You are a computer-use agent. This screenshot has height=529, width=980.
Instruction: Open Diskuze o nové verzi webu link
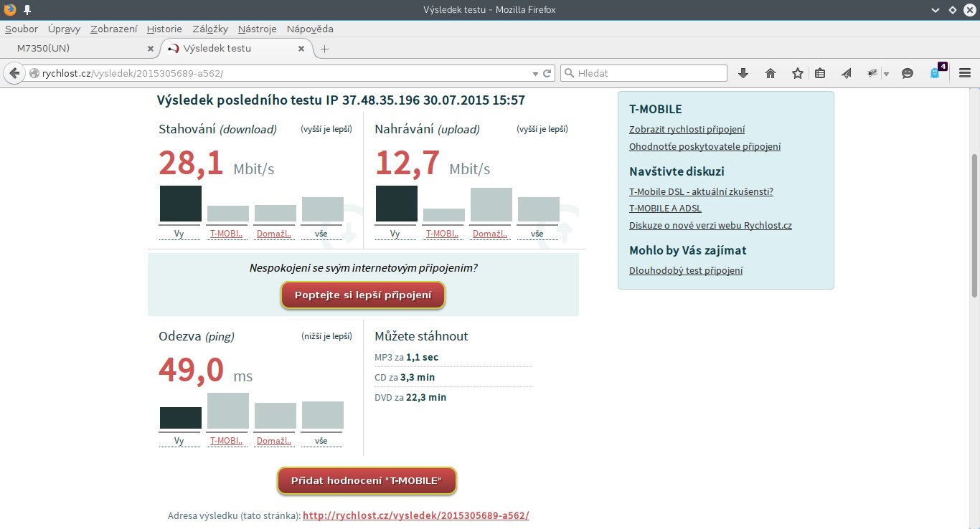click(710, 226)
